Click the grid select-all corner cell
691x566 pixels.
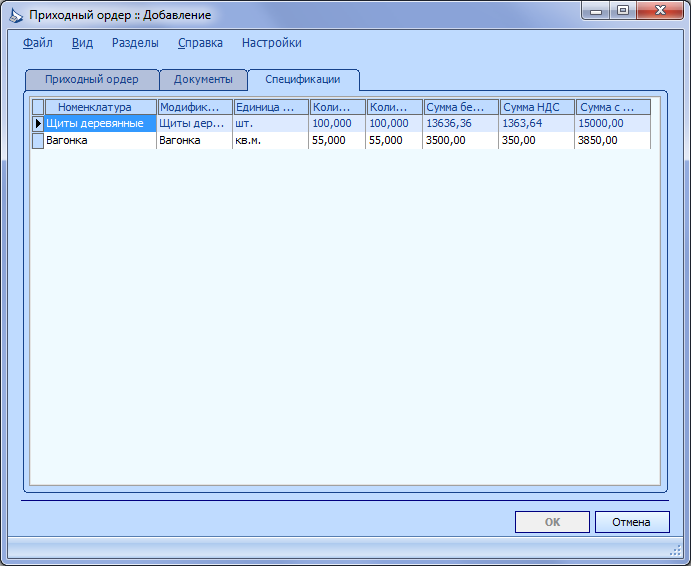coord(38,107)
